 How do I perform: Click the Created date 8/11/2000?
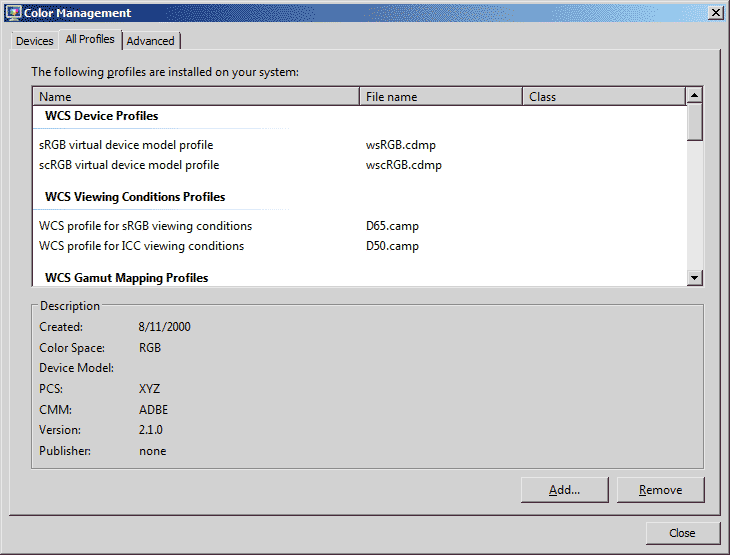tap(164, 327)
